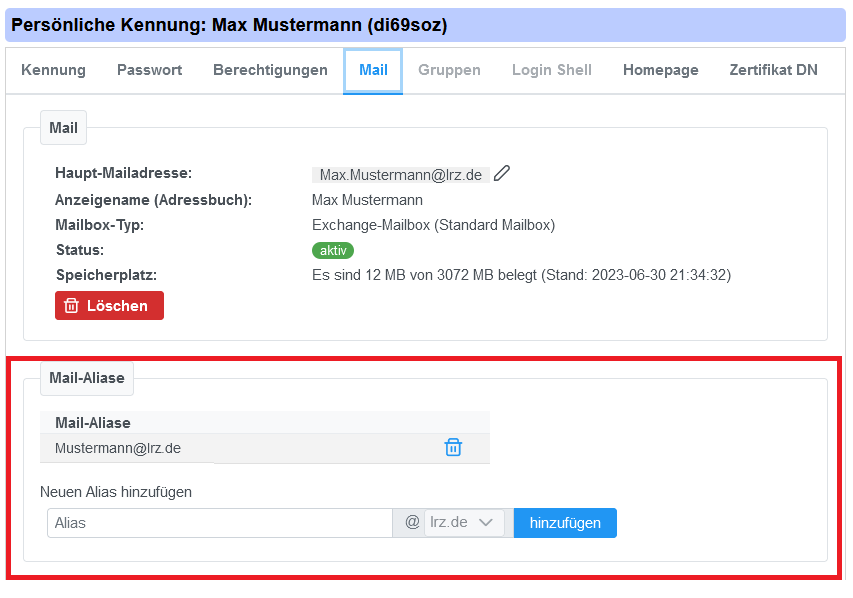This screenshot has height=598, width=853.
Task: Open the lrz.de domain dropdown
Action: (465, 522)
